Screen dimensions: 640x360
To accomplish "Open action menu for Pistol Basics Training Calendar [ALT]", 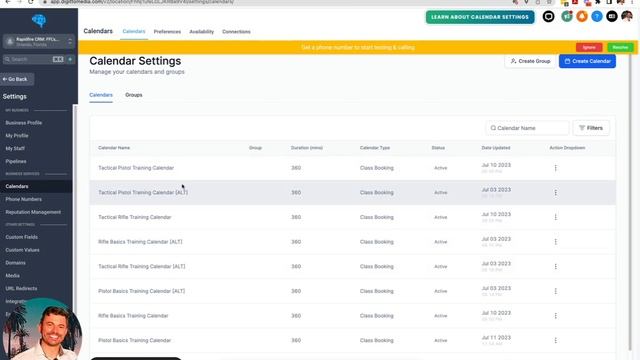I will [x=556, y=291].
